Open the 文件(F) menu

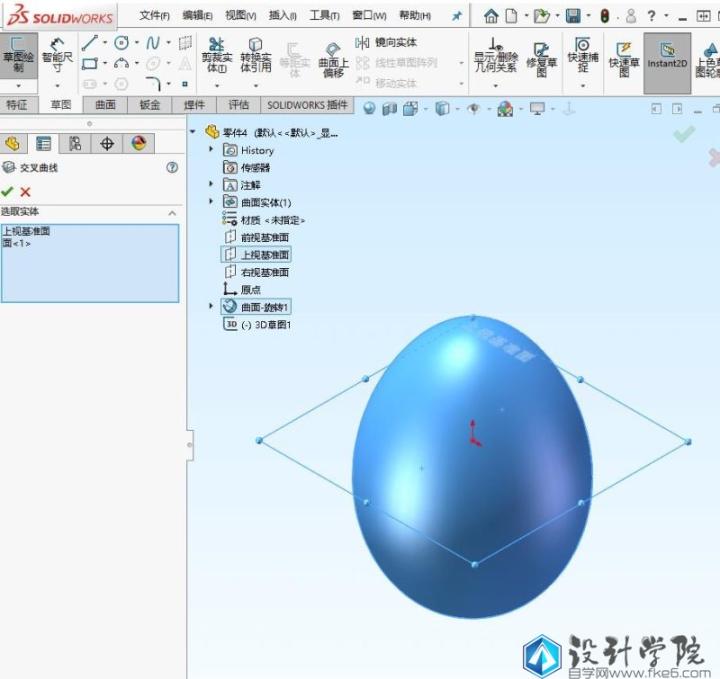tap(154, 16)
